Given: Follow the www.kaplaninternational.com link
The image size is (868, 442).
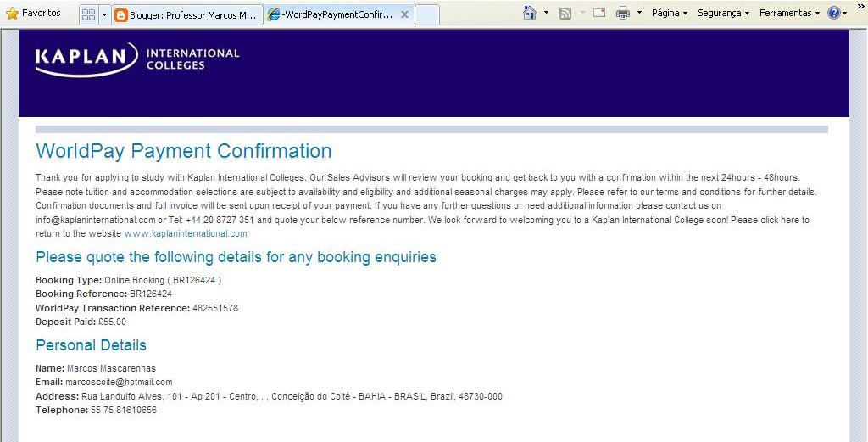Looking at the screenshot, I should coord(186,234).
